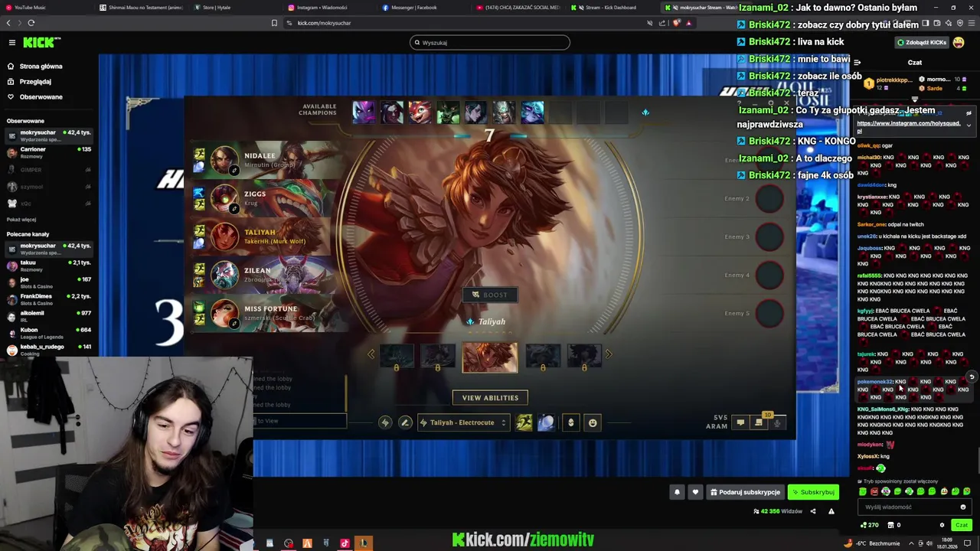Change second summoner spell (Mark)
The width and height of the screenshot is (980, 551).
pos(545,422)
